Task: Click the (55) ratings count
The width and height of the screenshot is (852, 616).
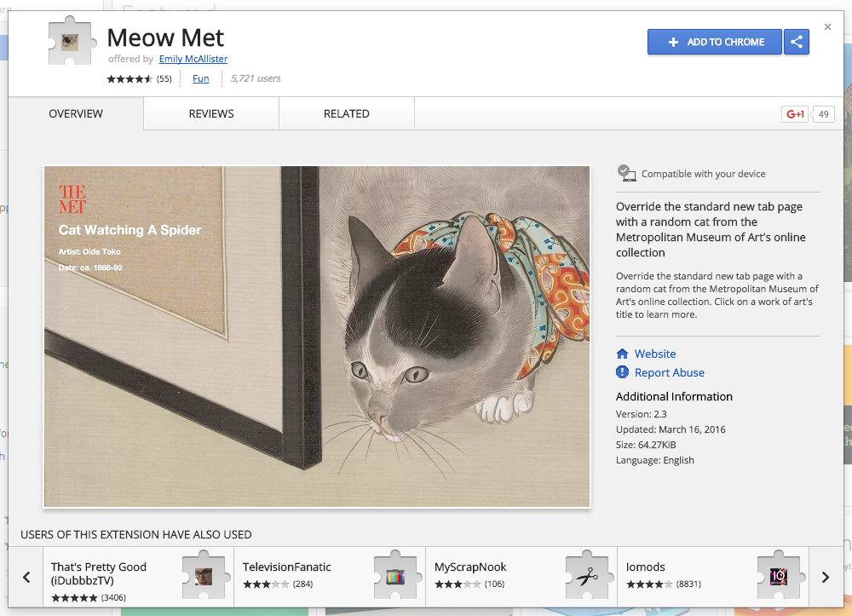Action: point(164,78)
